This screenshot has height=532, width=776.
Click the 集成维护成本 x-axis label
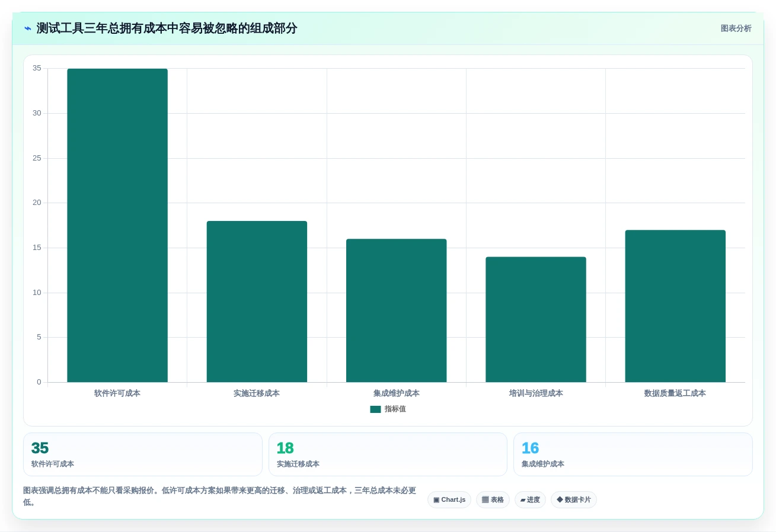click(396, 393)
